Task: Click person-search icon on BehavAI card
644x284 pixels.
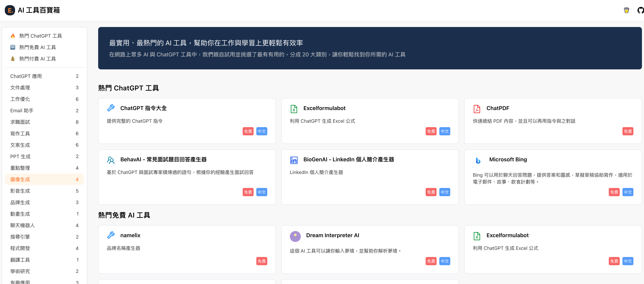Action: (x=111, y=160)
